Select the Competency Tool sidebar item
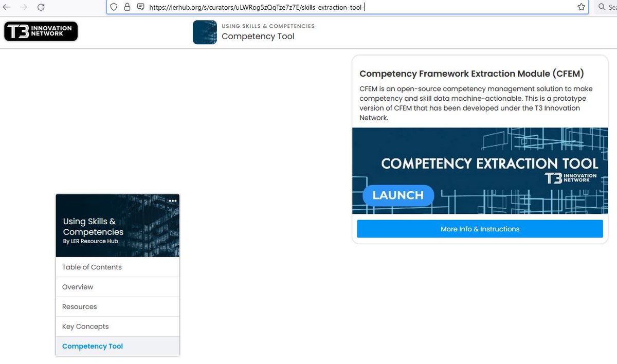Screen dimensions: 617x364 (x=118, y=346)
